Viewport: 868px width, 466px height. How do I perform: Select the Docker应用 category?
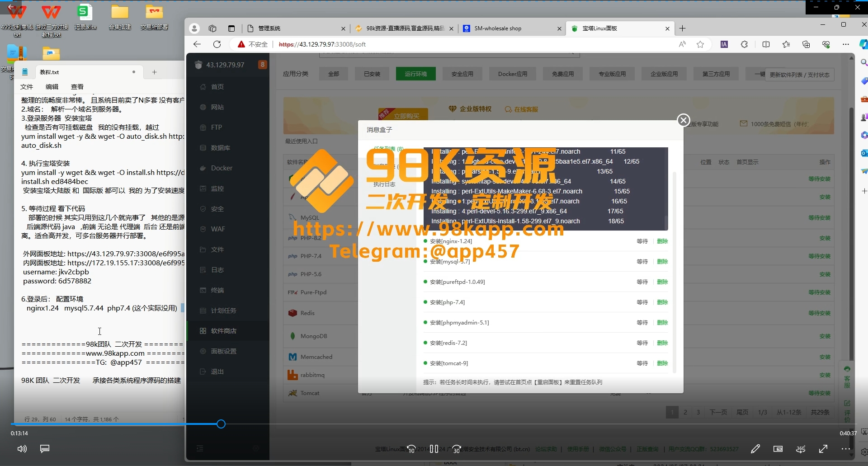(513, 74)
